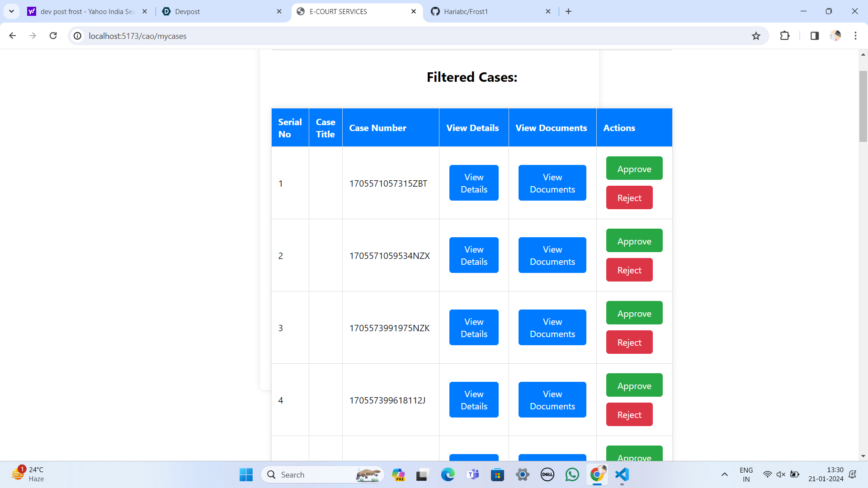Click the Windows taskbar Search box

[321, 474]
